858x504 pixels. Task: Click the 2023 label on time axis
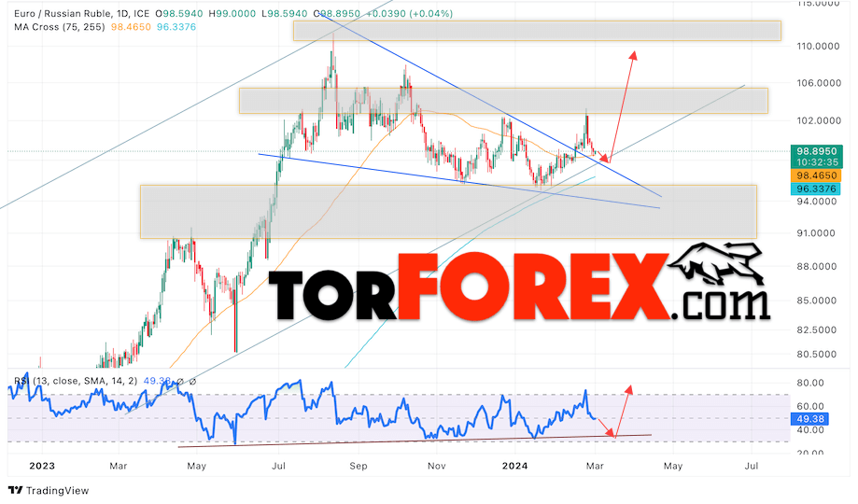(42, 467)
